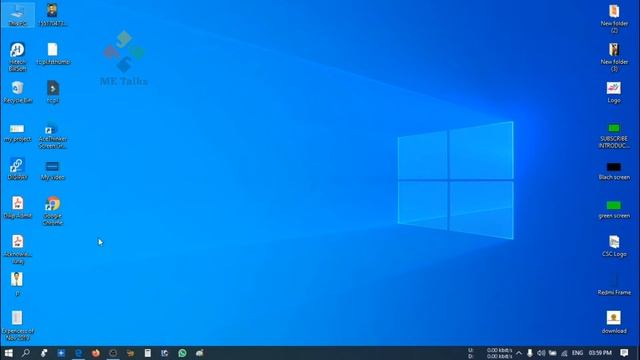Click the microphone tray icon
The image size is (640, 360).
tap(529, 353)
